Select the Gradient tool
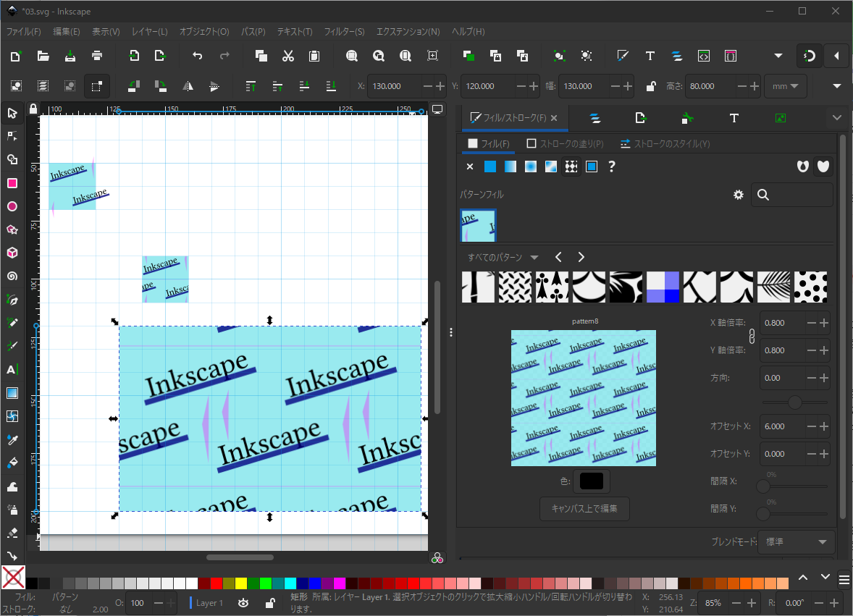This screenshot has width=853, height=616. pyautogui.click(x=12, y=393)
